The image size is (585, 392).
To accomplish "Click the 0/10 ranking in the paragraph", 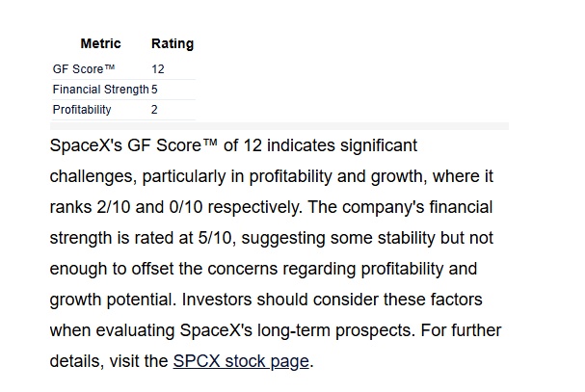I will [x=186, y=207].
